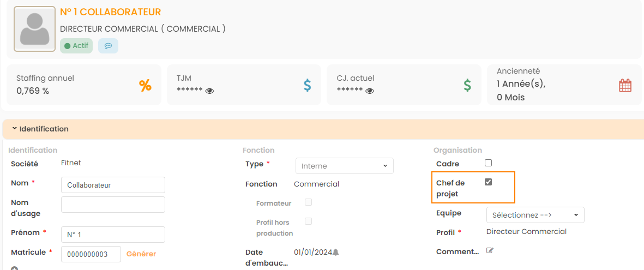Click into the Nom d'usage field
Image resolution: width=644 pixels, height=270 pixels.
[x=113, y=205]
